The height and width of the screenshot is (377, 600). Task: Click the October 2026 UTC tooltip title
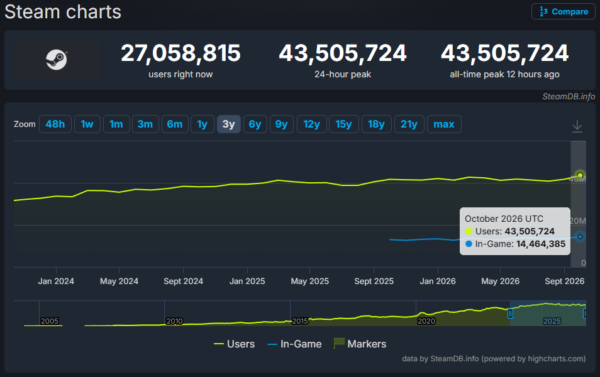click(x=504, y=219)
